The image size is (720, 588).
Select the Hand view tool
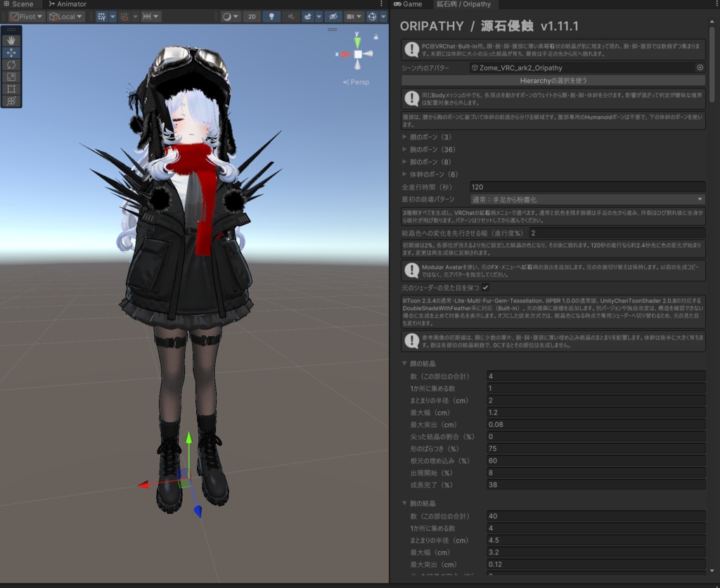pos(11,40)
